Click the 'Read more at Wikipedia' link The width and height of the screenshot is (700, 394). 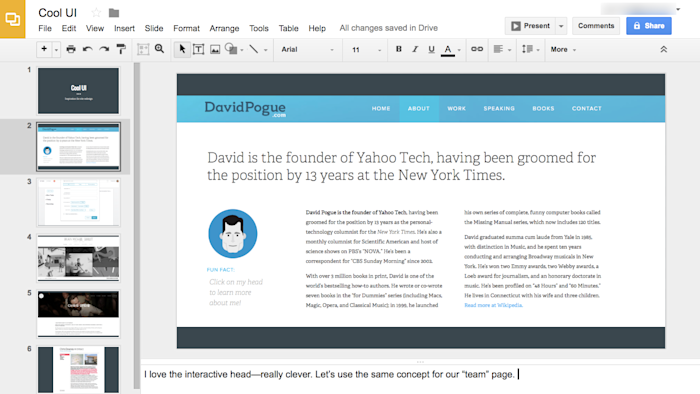coord(493,305)
